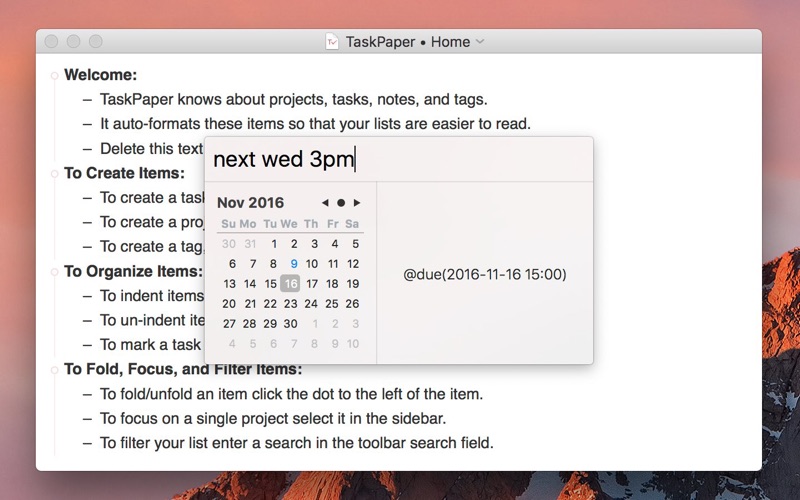The width and height of the screenshot is (800, 500).
Task: Select November 14 in the calendar
Action: coord(250,284)
